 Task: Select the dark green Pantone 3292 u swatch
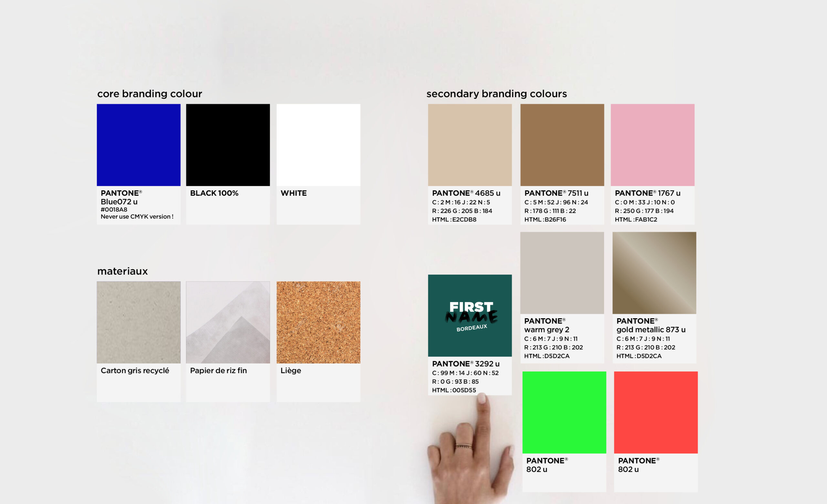(x=470, y=315)
